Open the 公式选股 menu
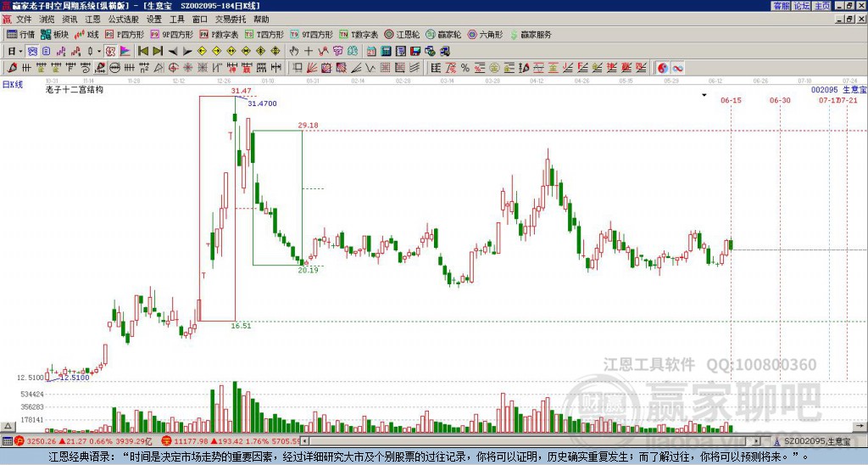The image size is (868, 465). [x=124, y=20]
